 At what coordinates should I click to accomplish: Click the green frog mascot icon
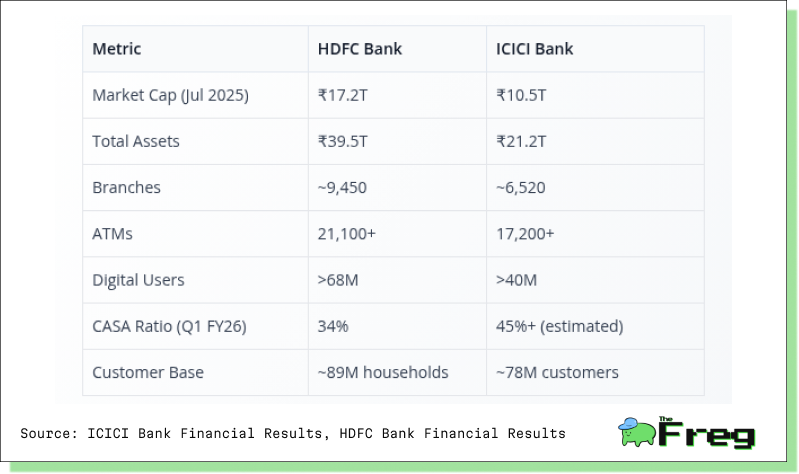tap(636, 432)
